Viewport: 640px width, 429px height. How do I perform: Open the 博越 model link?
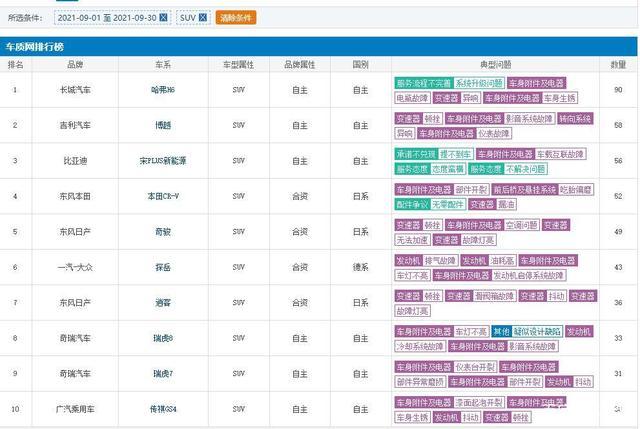[x=163, y=125]
